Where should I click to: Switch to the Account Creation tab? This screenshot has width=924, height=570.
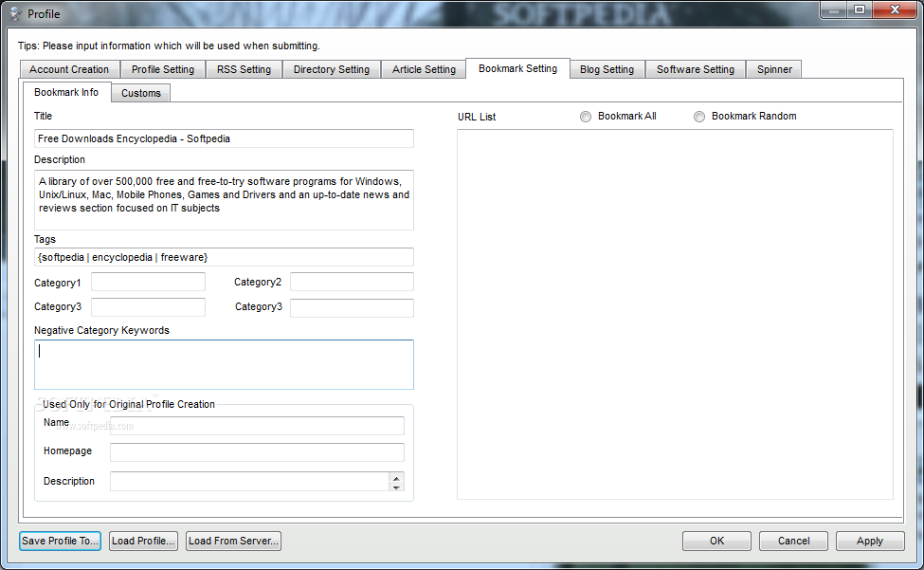pos(69,69)
